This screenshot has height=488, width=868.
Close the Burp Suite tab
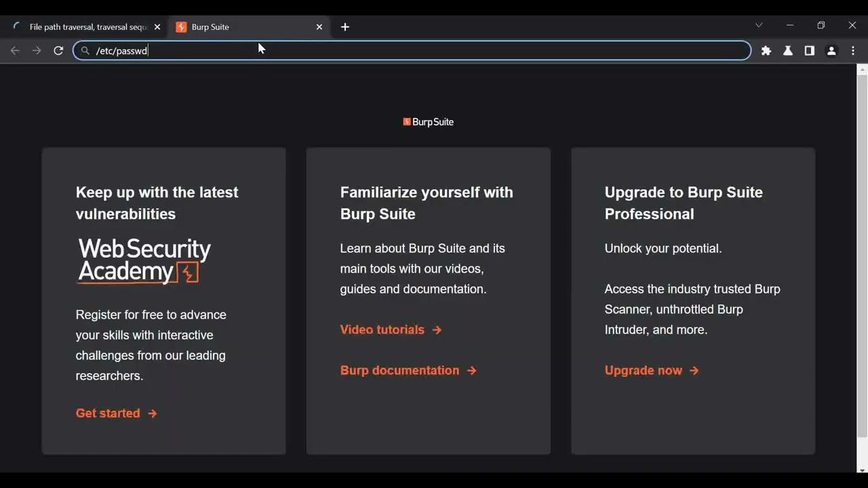(319, 27)
